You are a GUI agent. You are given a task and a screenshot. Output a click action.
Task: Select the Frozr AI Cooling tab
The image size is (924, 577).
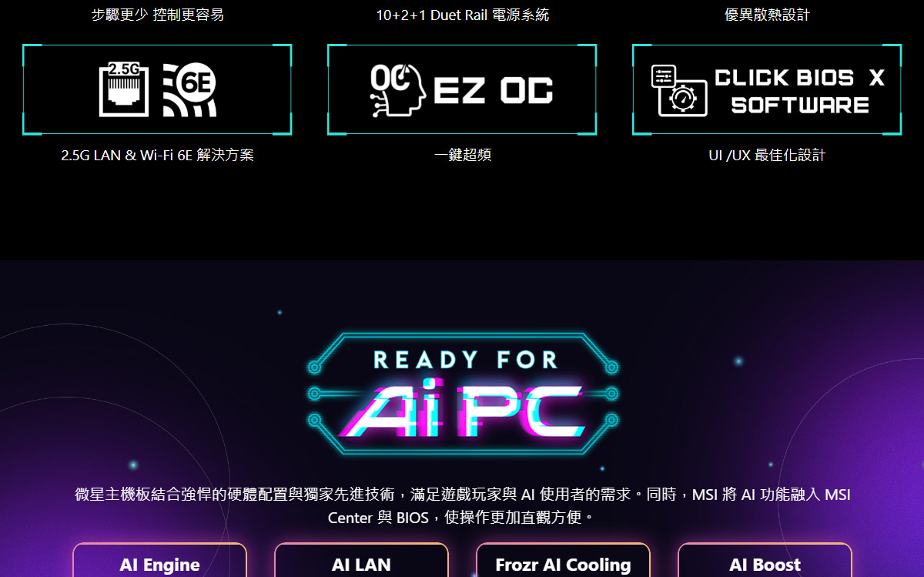pos(564,560)
